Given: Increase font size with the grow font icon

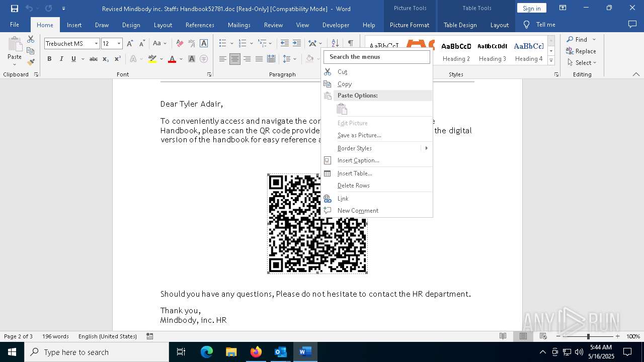Looking at the screenshot, I should tap(130, 44).
